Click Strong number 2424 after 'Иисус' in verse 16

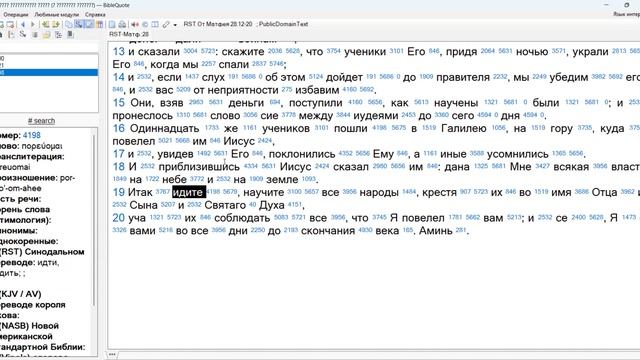tap(264, 141)
